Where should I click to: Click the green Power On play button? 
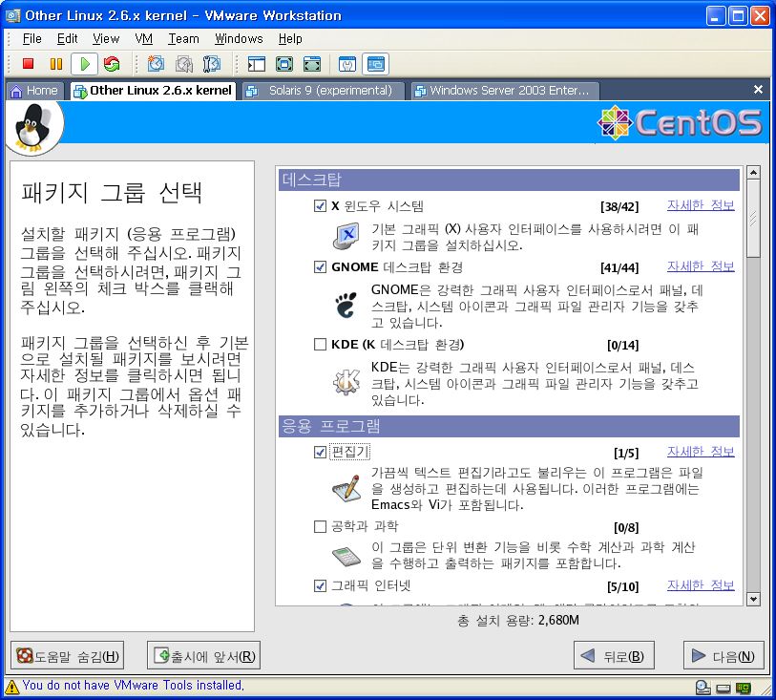click(84, 64)
